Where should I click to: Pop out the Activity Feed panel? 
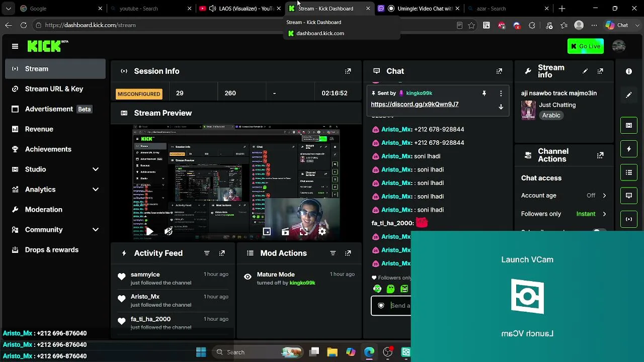(222, 253)
